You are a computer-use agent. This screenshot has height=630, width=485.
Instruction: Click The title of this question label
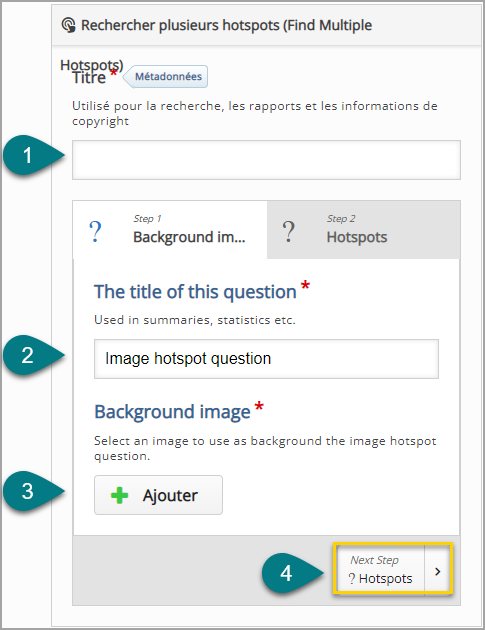point(195,292)
